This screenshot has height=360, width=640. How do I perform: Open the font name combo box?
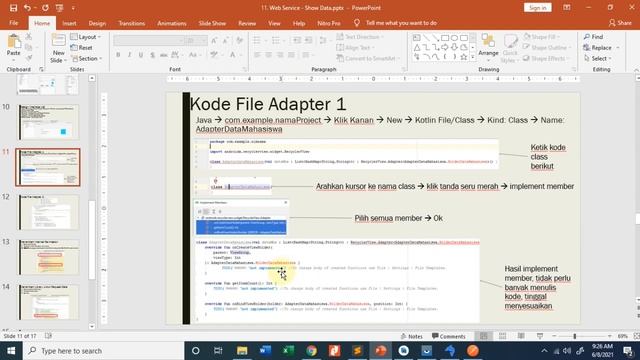[149, 40]
